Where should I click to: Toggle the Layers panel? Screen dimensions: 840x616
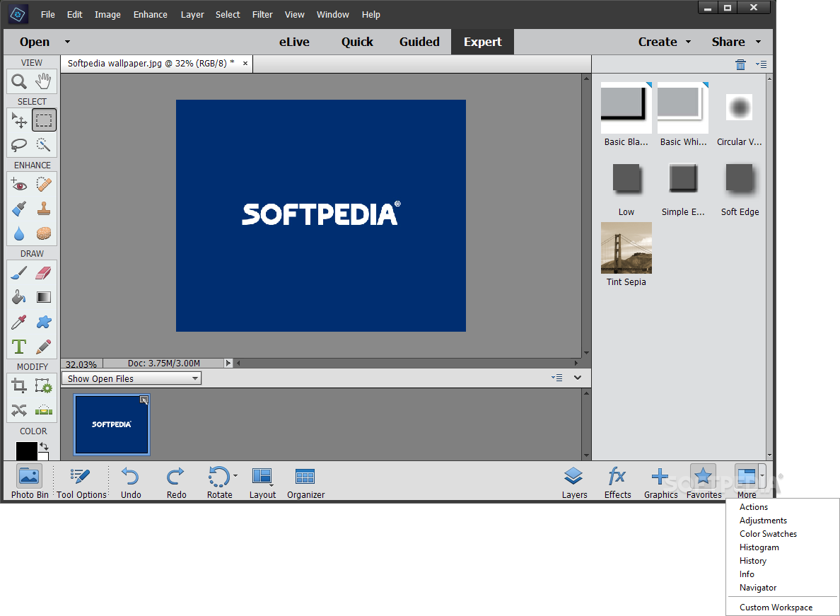coord(574,482)
